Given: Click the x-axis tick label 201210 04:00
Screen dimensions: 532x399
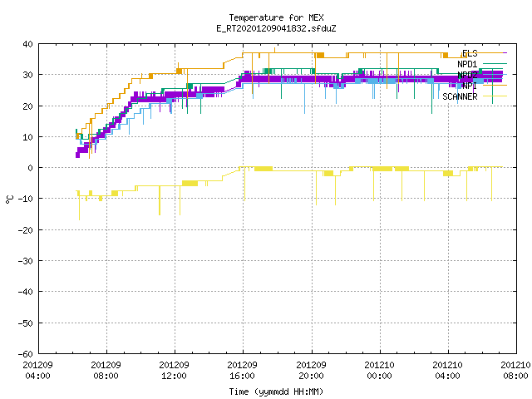Looking at the screenshot, I should pyautogui.click(x=447, y=370).
